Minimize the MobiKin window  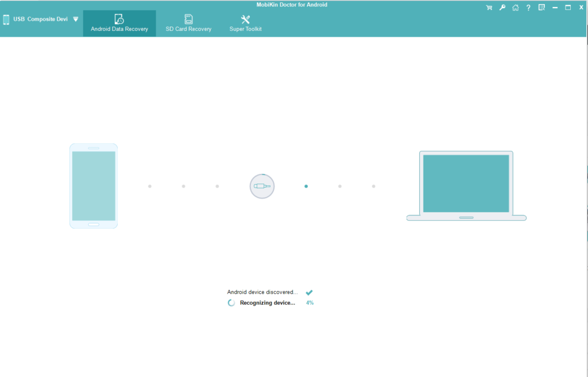[x=555, y=7]
